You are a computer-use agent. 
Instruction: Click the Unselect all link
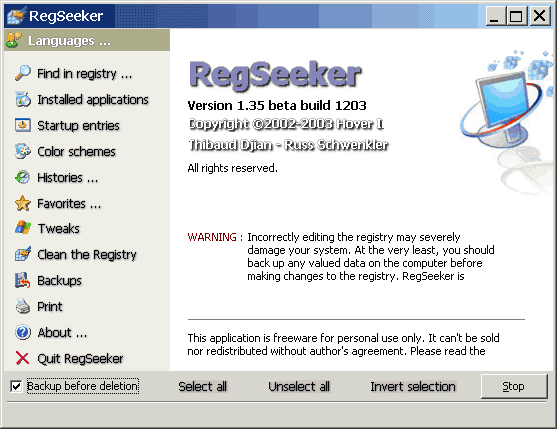click(299, 386)
